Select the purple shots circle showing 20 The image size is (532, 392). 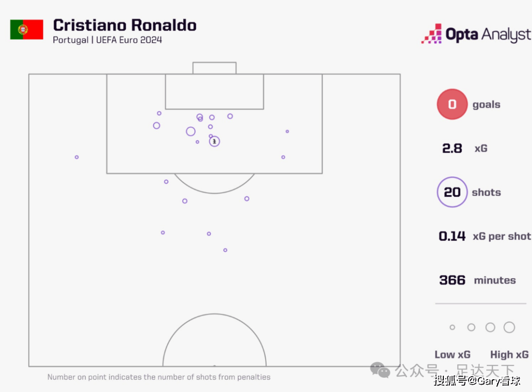pos(452,192)
